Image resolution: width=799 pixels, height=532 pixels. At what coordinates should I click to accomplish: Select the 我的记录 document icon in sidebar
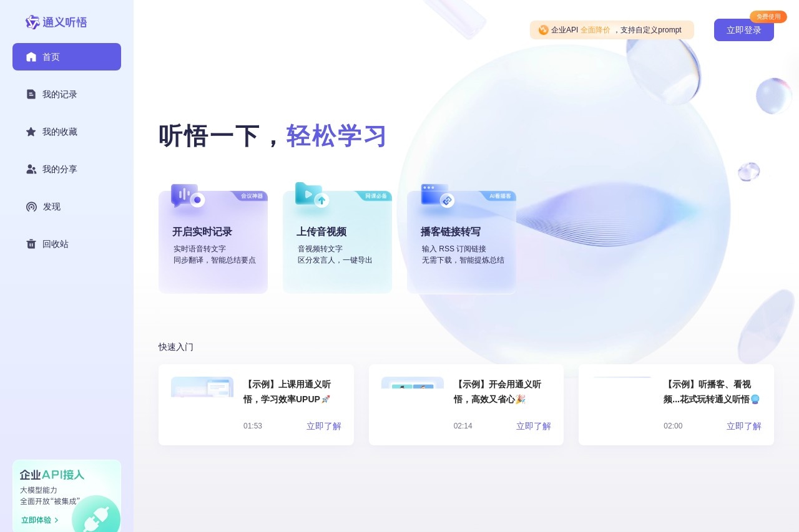coord(31,94)
